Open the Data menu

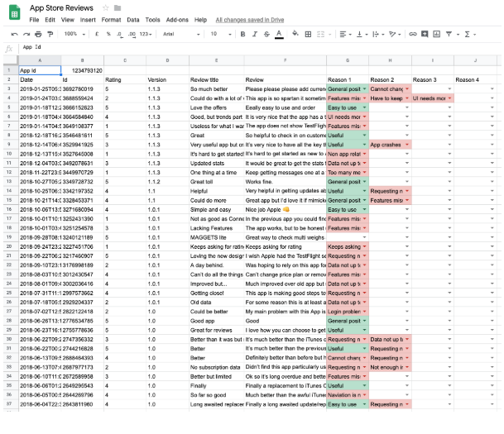[133, 20]
